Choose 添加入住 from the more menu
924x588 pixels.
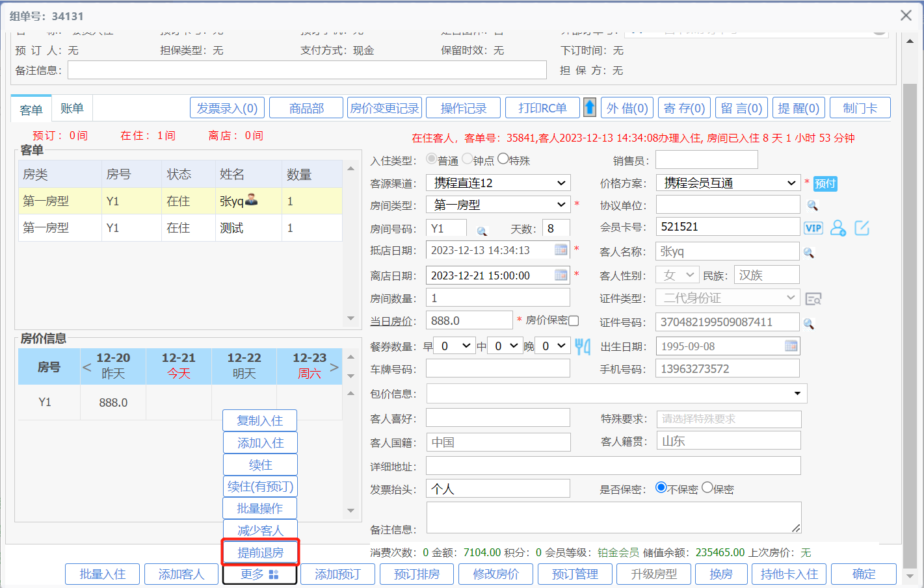point(260,442)
